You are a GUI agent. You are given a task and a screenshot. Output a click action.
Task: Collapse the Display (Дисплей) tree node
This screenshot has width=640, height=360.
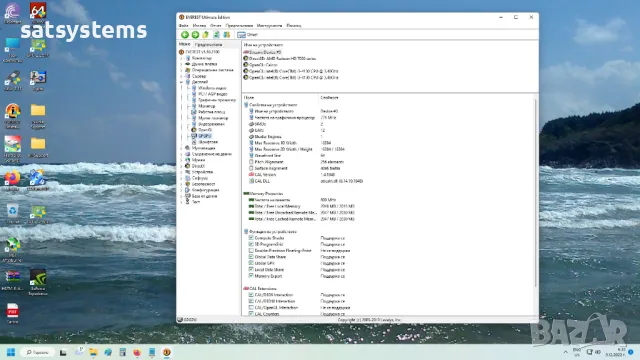coord(182,82)
